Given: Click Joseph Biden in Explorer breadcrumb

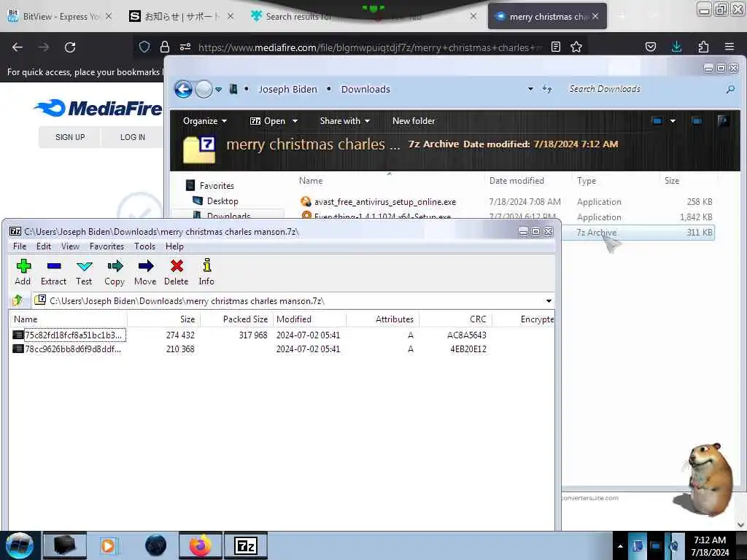Looking at the screenshot, I should (287, 89).
